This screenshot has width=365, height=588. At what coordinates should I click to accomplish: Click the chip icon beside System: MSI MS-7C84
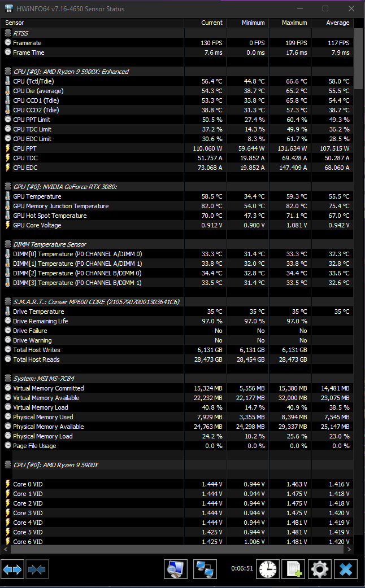click(8, 379)
